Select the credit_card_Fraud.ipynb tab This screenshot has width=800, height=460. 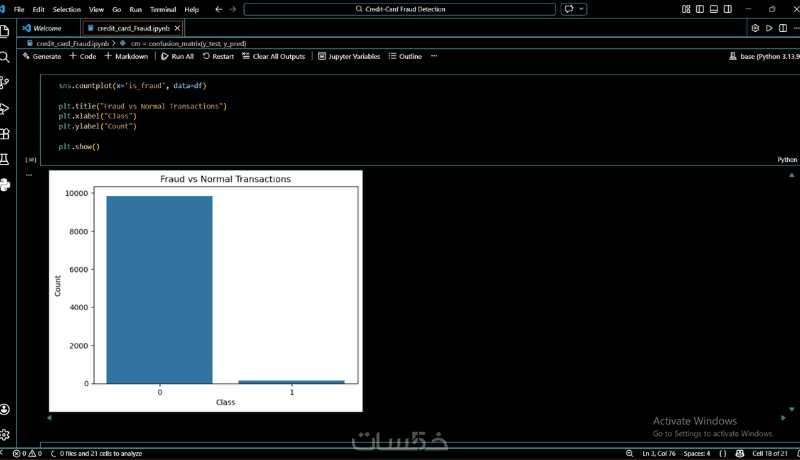point(133,28)
